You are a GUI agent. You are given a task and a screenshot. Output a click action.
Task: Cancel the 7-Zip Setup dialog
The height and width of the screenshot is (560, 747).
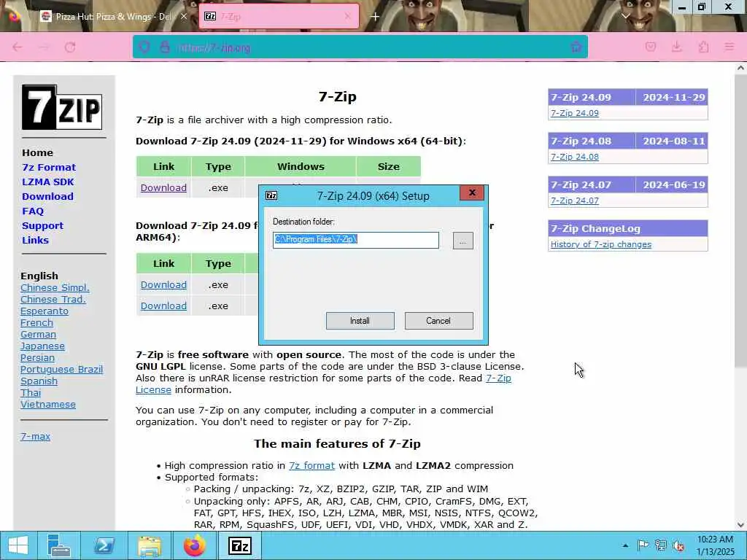[x=438, y=321]
